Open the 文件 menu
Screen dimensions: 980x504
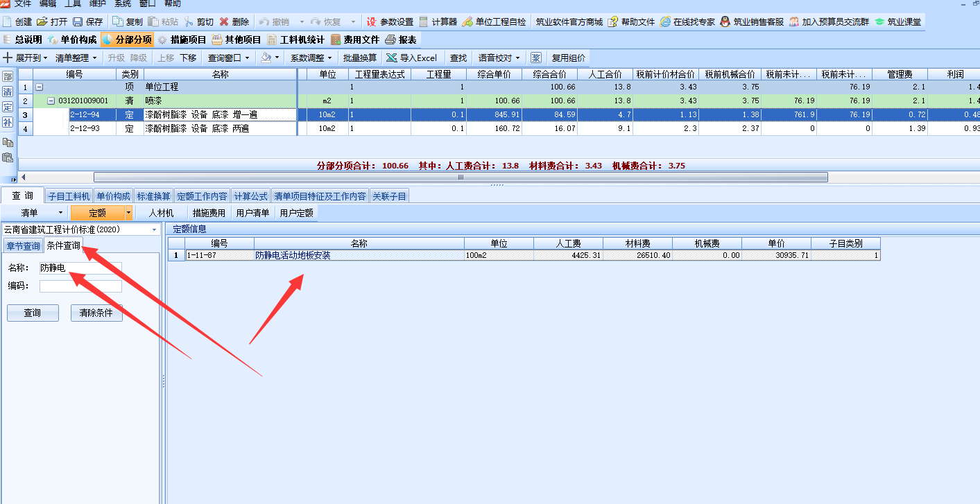tap(23, 3)
